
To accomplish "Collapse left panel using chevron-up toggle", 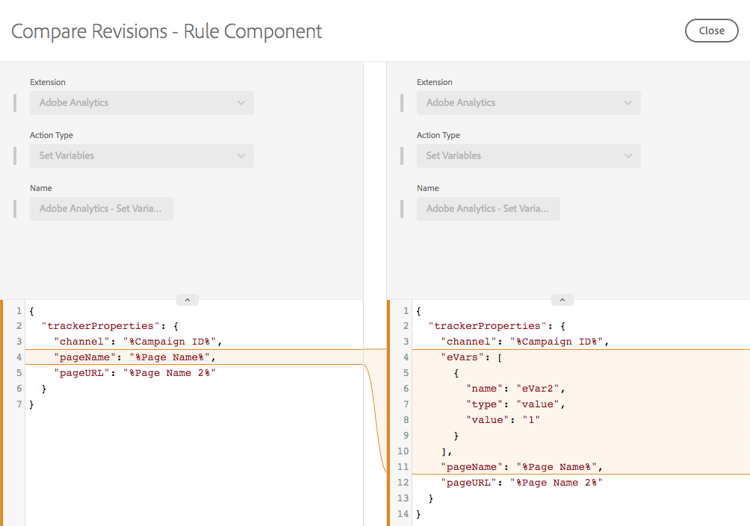I will coord(187,300).
